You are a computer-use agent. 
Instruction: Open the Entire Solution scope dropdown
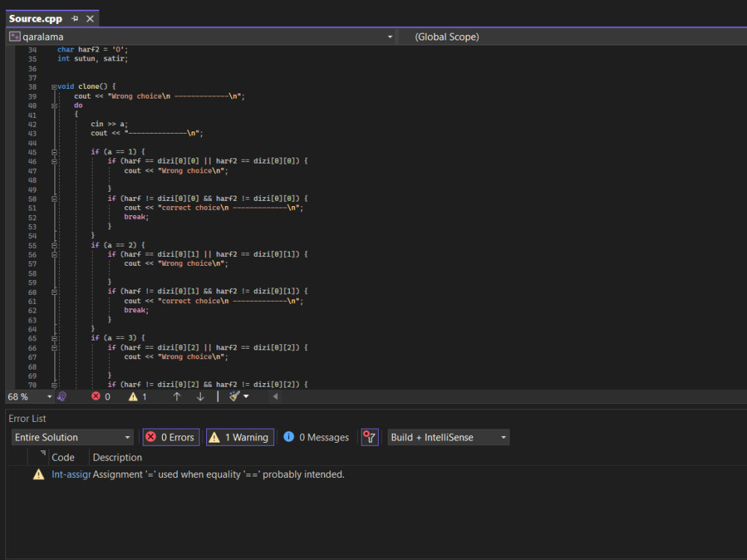point(72,437)
